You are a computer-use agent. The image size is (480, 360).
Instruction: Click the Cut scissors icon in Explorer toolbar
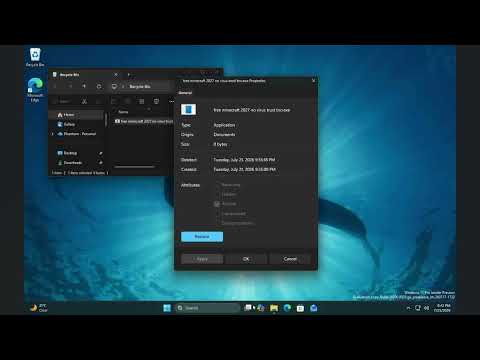point(84,101)
